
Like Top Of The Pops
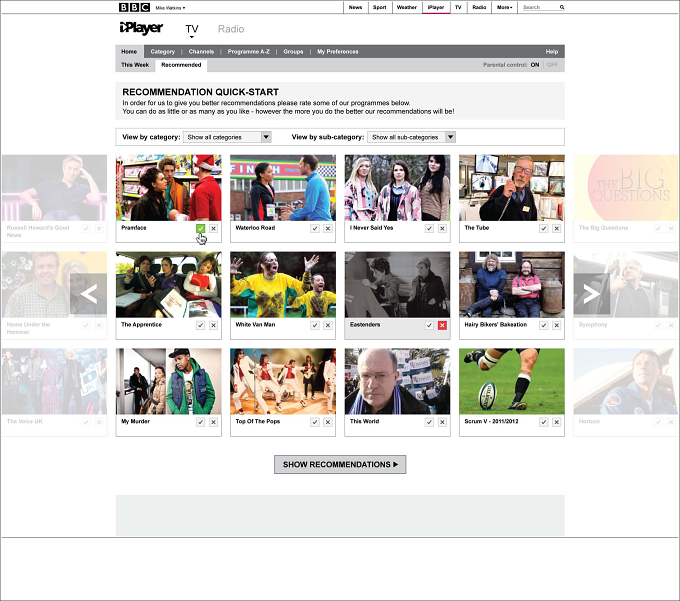pyautogui.click(x=315, y=422)
